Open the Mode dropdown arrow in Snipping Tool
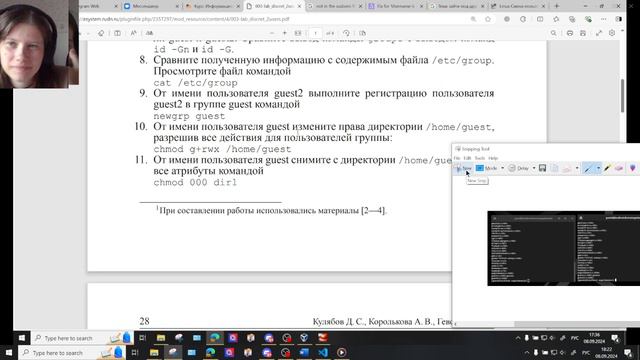Image resolution: width=640 pixels, height=360 pixels. pos(502,168)
